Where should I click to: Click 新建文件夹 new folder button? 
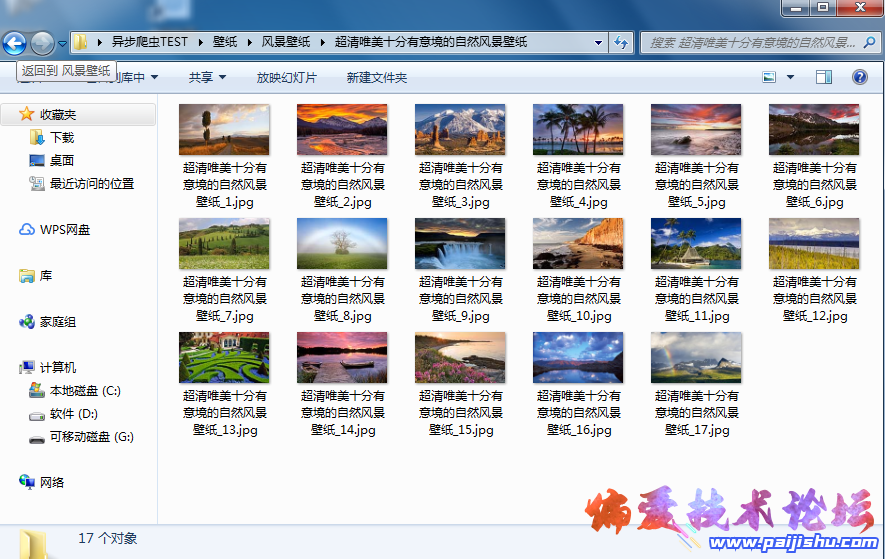click(377, 77)
